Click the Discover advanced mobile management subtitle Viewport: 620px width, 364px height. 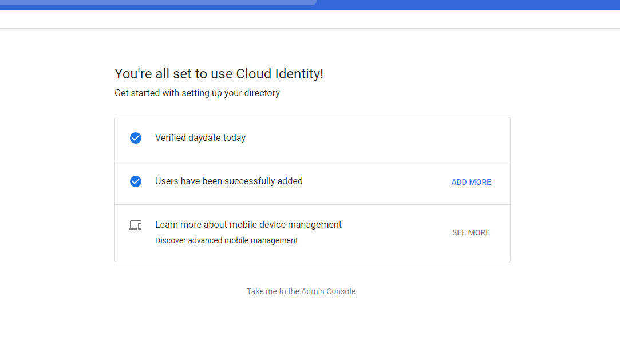[226, 241]
